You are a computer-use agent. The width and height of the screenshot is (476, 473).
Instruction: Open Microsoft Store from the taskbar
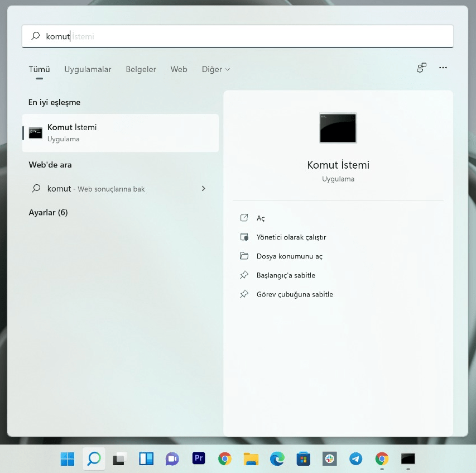[x=303, y=458]
